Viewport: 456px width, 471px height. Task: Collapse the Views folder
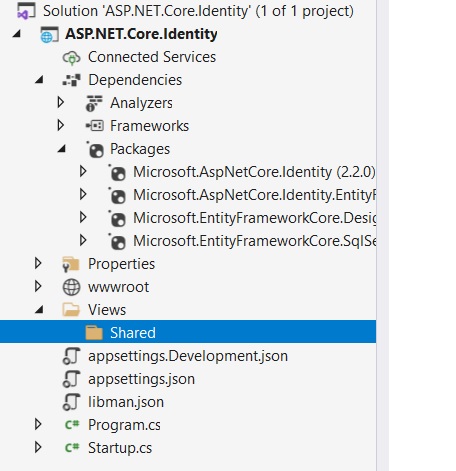(39, 310)
